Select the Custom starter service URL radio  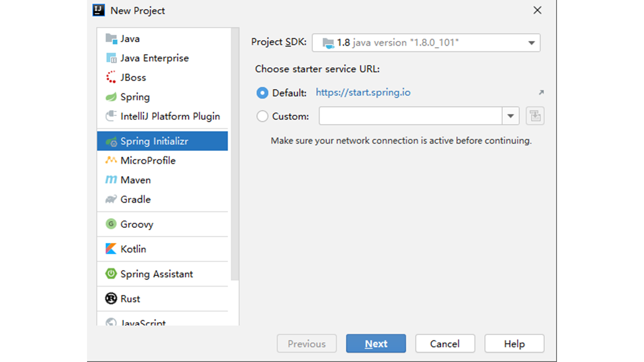[x=262, y=116]
